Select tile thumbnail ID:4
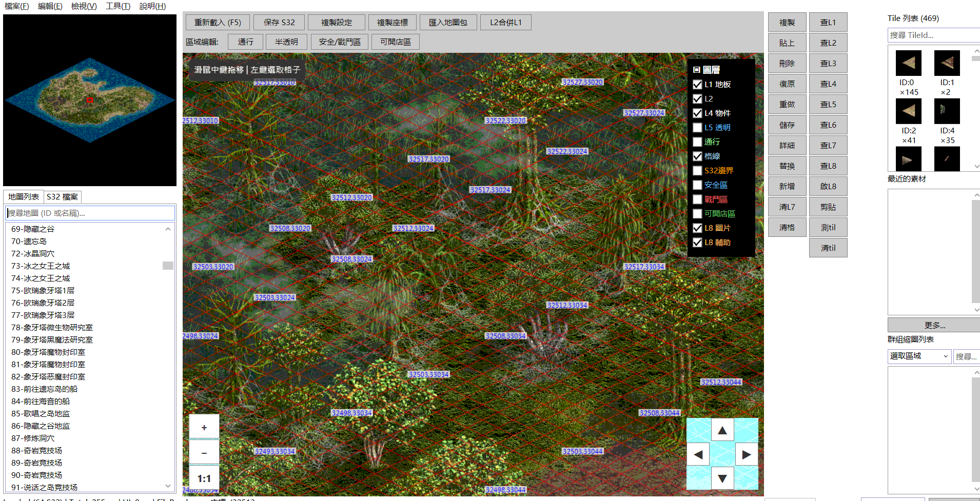This screenshot has width=980, height=501. pyautogui.click(x=947, y=111)
